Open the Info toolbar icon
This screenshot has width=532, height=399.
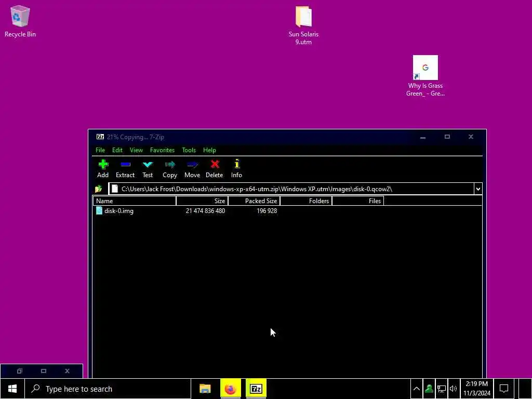click(x=237, y=164)
